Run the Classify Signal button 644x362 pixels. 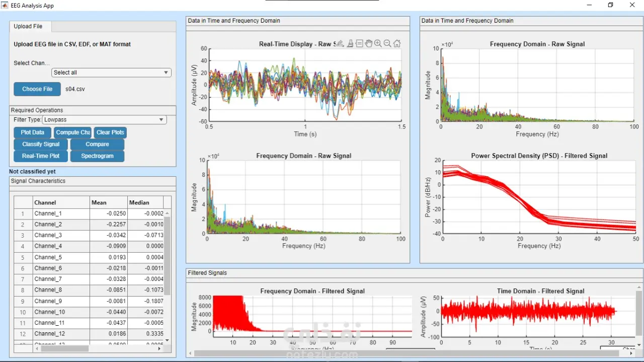pyautogui.click(x=41, y=144)
